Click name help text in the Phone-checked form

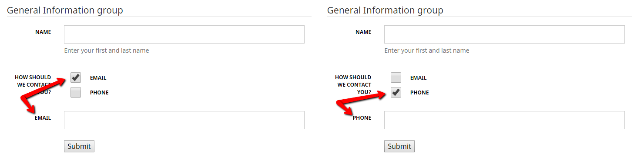tap(427, 50)
